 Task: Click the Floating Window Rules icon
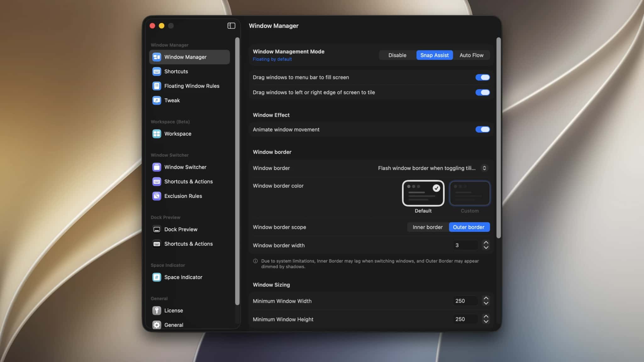tap(157, 86)
